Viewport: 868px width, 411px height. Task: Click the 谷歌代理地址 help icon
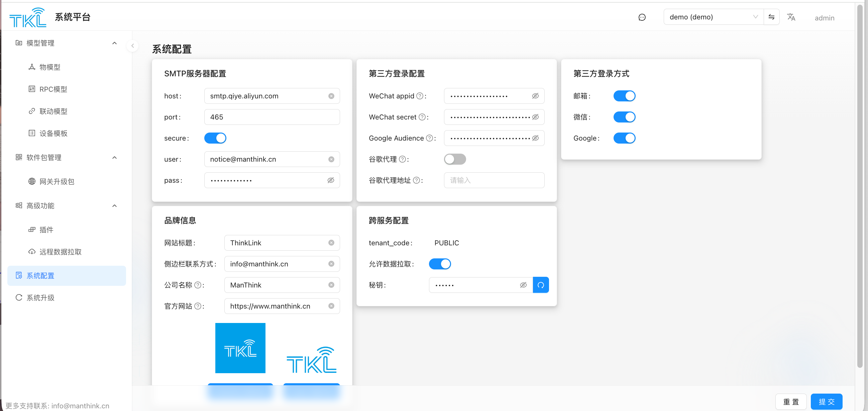(417, 180)
